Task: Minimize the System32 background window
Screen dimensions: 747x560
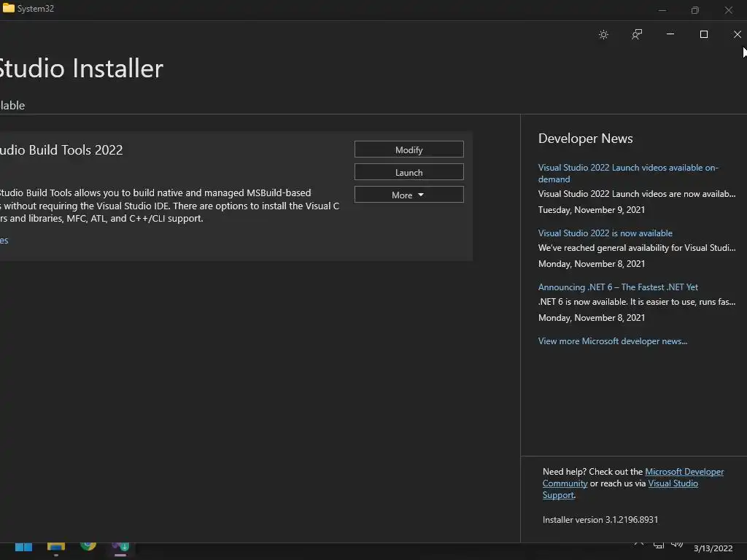Action: pyautogui.click(x=662, y=10)
